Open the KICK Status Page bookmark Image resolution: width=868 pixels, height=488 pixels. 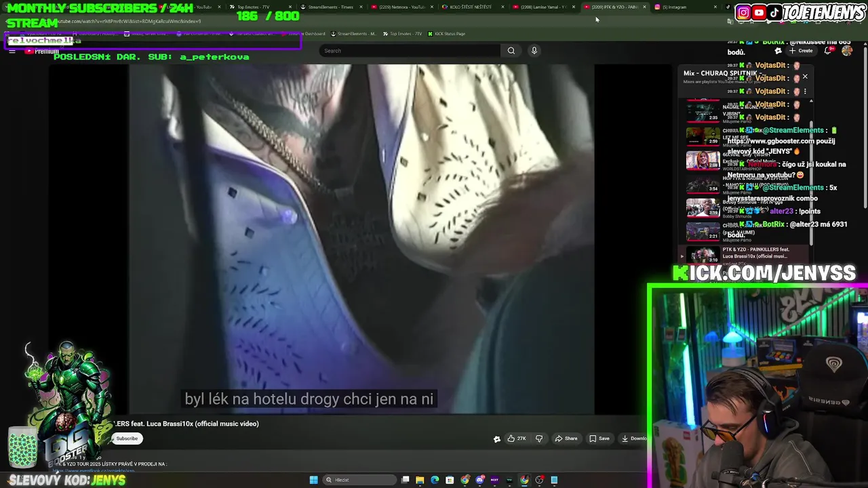tap(446, 34)
